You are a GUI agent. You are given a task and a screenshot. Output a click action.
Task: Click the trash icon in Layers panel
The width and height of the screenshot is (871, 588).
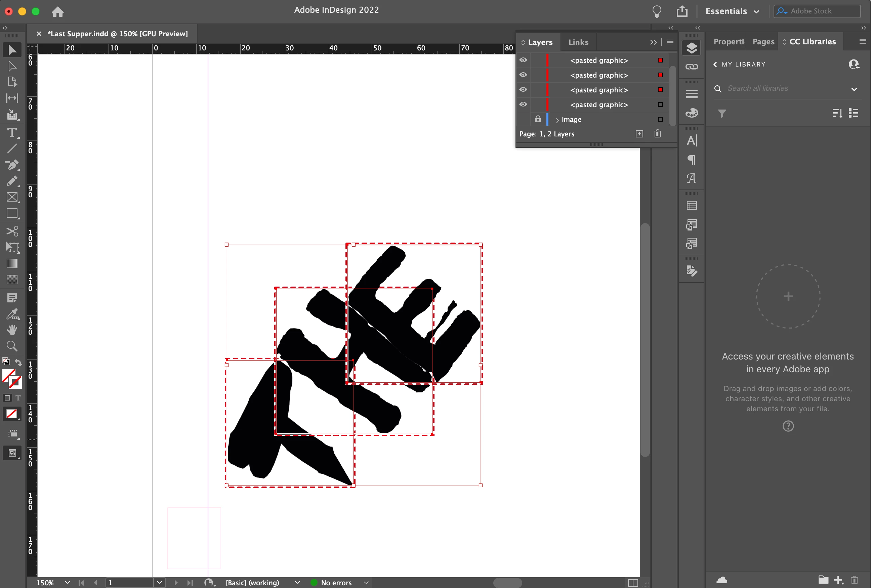pyautogui.click(x=657, y=134)
